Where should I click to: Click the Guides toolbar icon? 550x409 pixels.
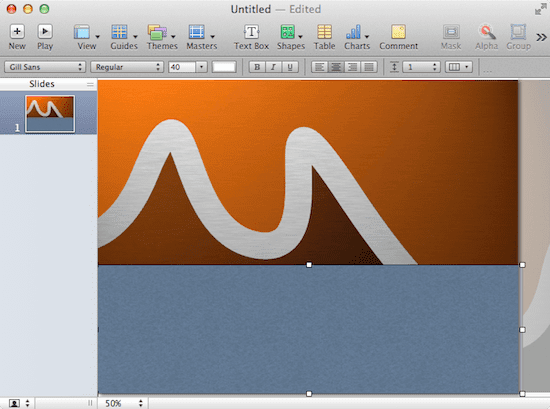(119, 32)
